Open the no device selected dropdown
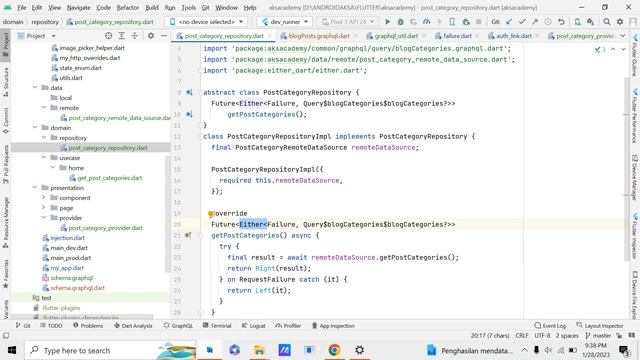Screen dimensions: 640x360 pos(207,22)
